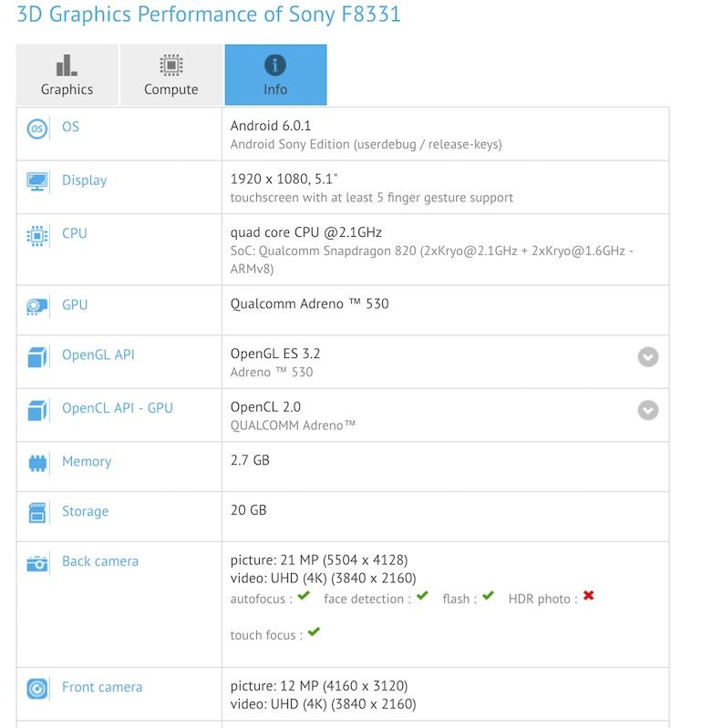This screenshot has height=728, width=713.
Task: Click the Memory label
Action: click(87, 462)
